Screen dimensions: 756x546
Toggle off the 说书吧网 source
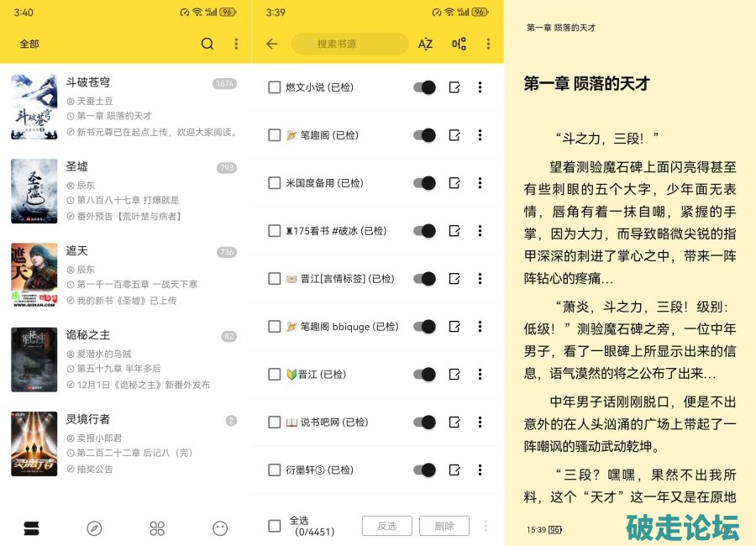pos(425,422)
